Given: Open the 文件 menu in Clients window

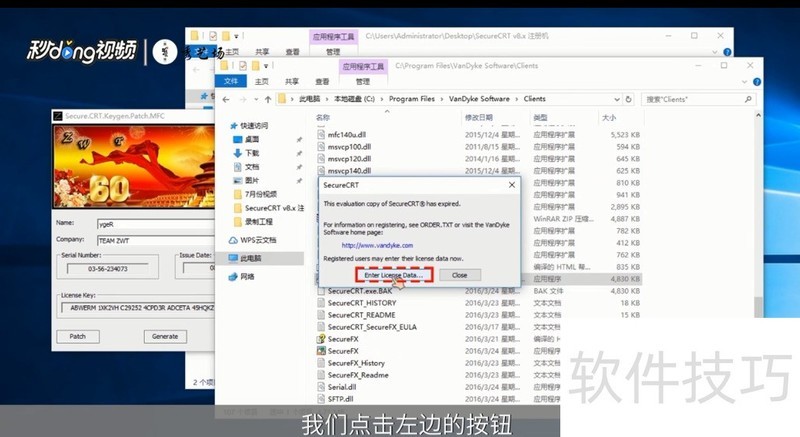Looking at the screenshot, I should [x=231, y=81].
